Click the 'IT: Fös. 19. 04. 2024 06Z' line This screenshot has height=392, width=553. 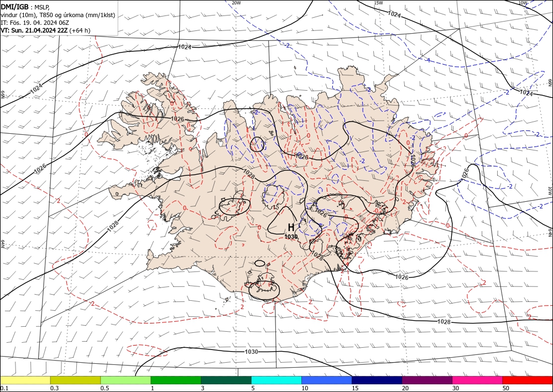(34, 23)
